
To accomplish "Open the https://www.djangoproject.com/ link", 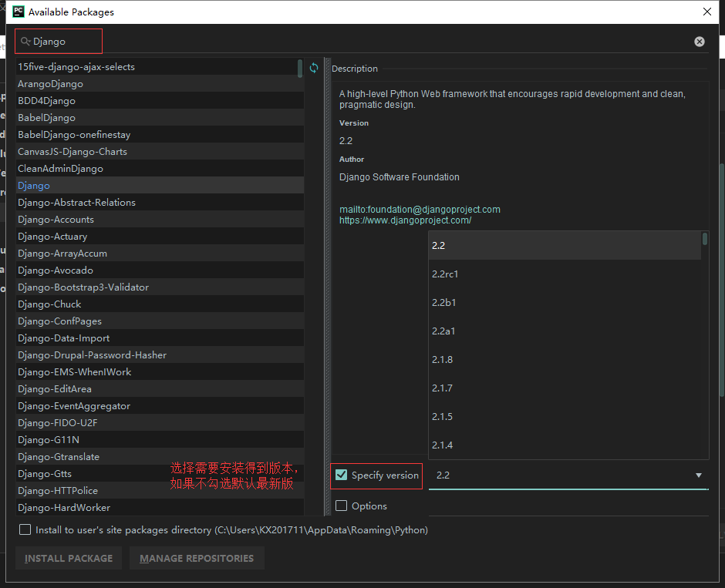I will point(406,220).
